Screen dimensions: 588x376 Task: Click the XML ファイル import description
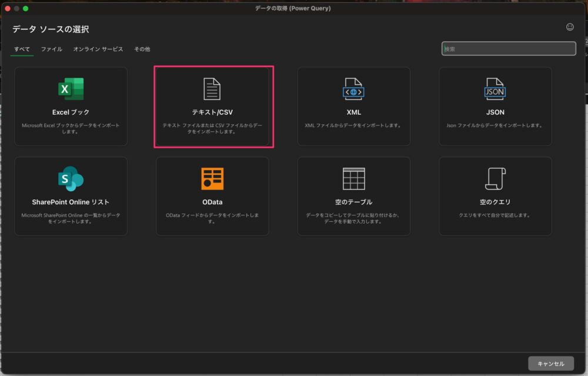[353, 125]
